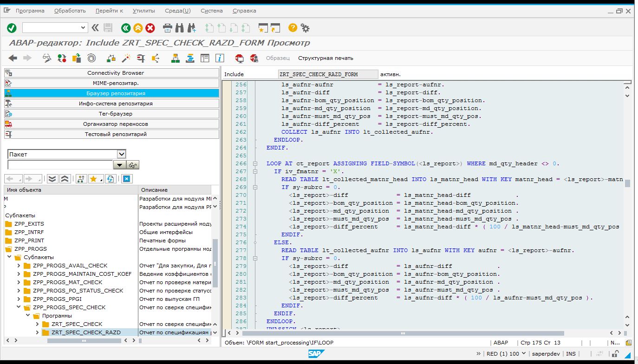The image size is (638, 364).
Task: Open the MIME-репозитар. browser
Action: 111,83
